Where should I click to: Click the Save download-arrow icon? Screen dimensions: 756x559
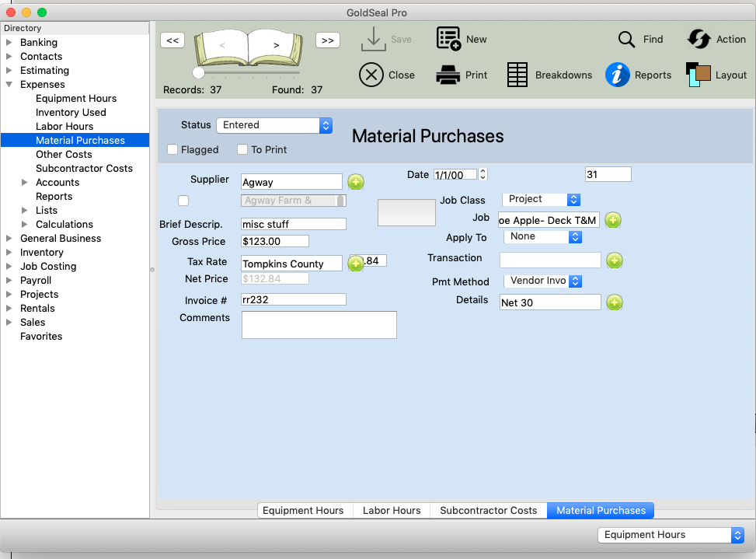point(373,39)
